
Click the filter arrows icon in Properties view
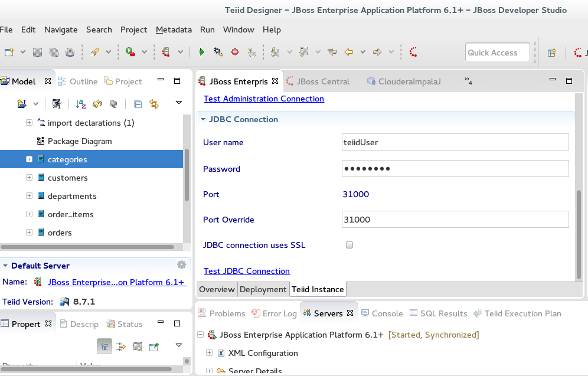click(121, 346)
